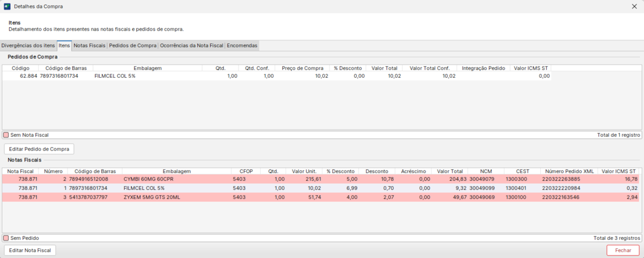Sort by Preço de Compra column header
Screen dimensions: 644x258
[x=302, y=68]
